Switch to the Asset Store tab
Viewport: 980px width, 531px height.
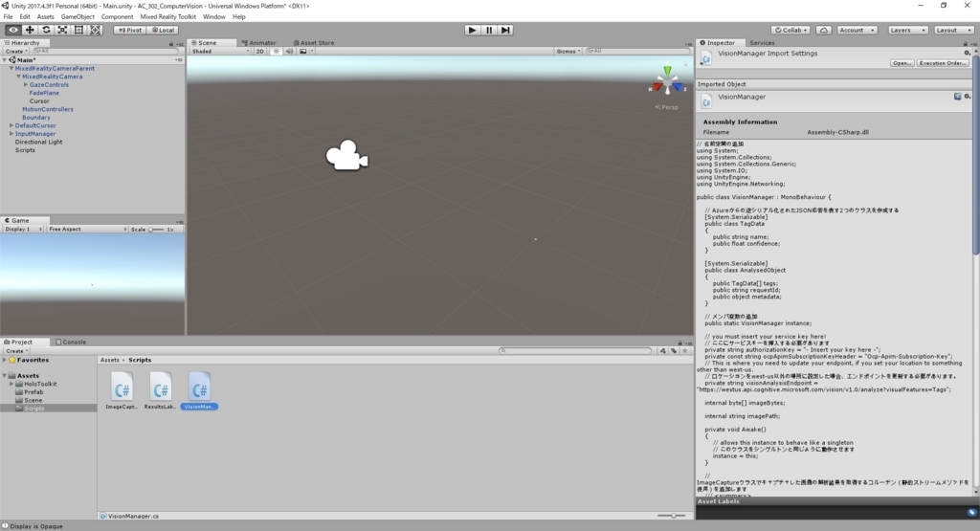pos(313,42)
